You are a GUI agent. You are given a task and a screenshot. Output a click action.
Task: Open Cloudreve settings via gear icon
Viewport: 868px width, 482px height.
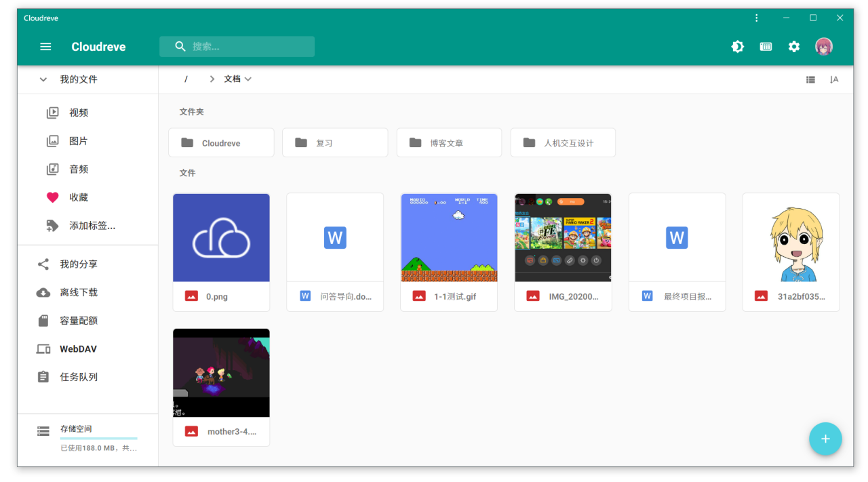pyautogui.click(x=793, y=46)
